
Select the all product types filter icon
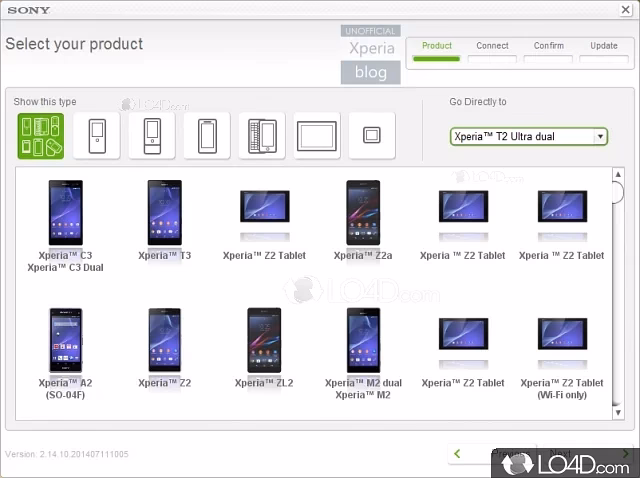[x=41, y=136]
